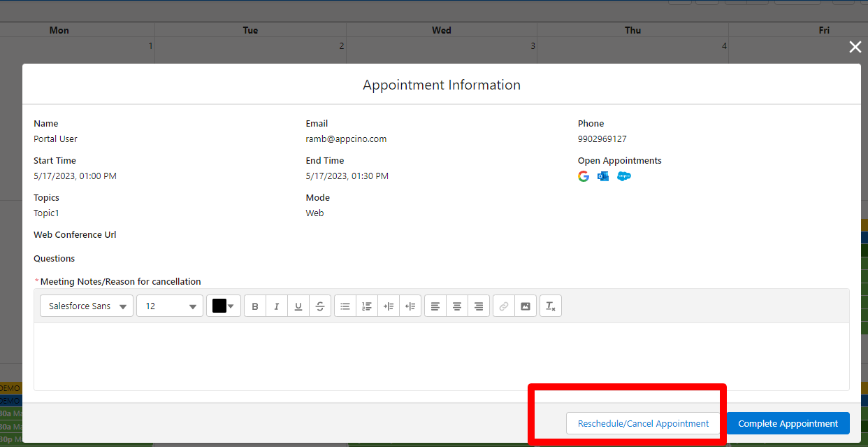Insert a numbered list

tap(367, 306)
